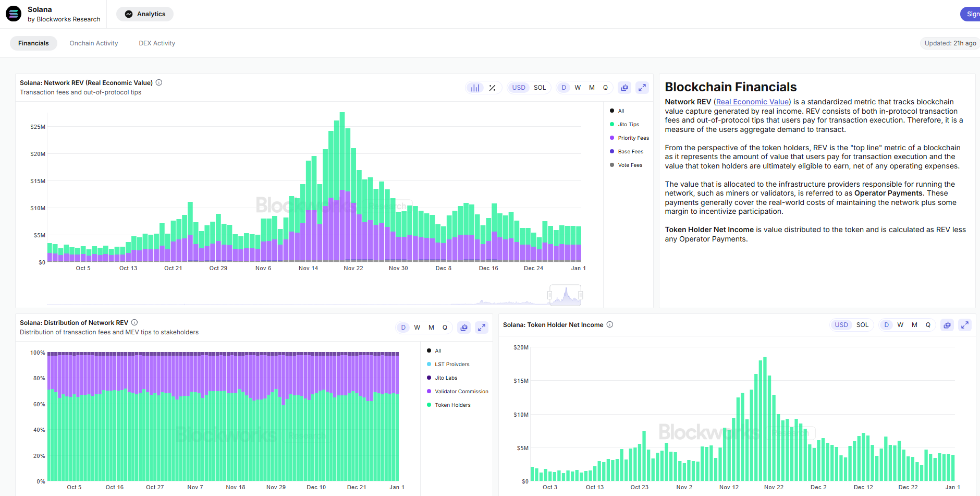Expand the Network REV chart to fullscreen
Image resolution: width=980 pixels, height=496 pixels.
pos(642,87)
